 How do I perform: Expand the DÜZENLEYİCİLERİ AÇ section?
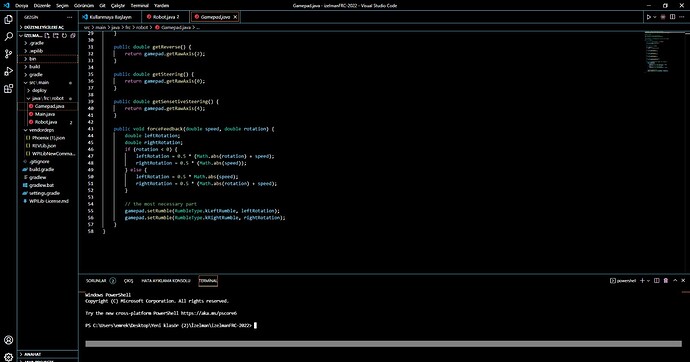(48, 27)
